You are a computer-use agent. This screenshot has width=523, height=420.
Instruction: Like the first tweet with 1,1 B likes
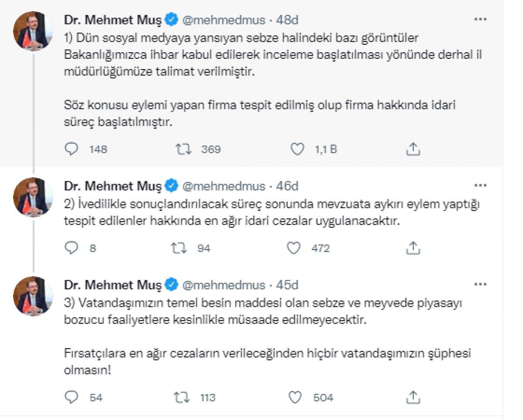[x=298, y=149]
